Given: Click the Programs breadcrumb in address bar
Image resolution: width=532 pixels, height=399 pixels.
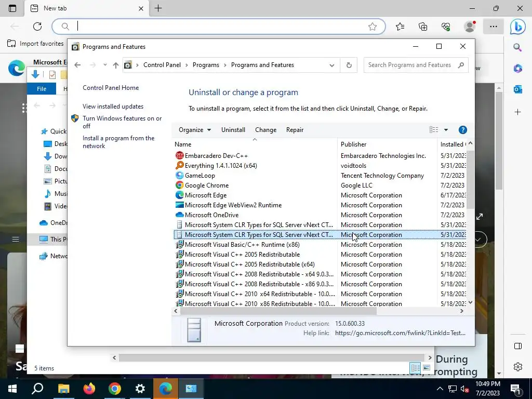Looking at the screenshot, I should click(x=206, y=65).
